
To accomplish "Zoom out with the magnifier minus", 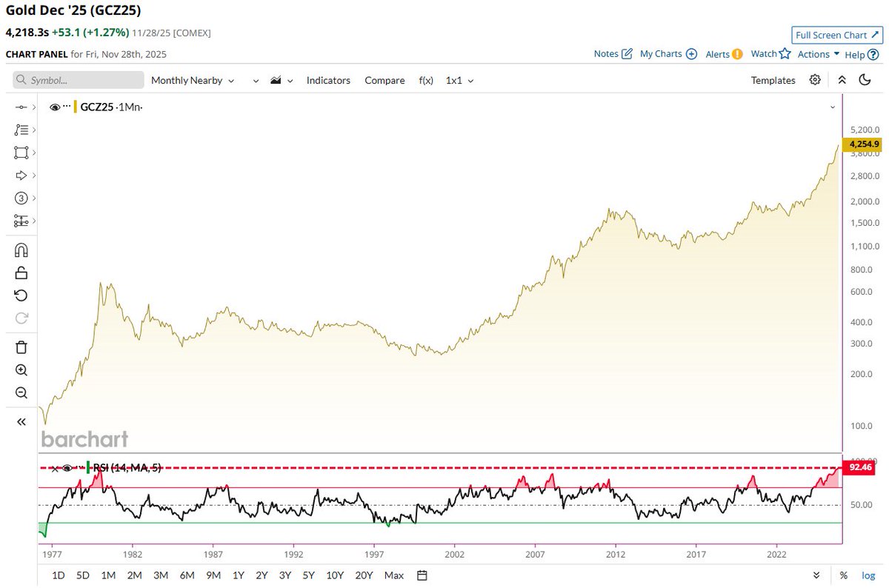I will point(21,393).
